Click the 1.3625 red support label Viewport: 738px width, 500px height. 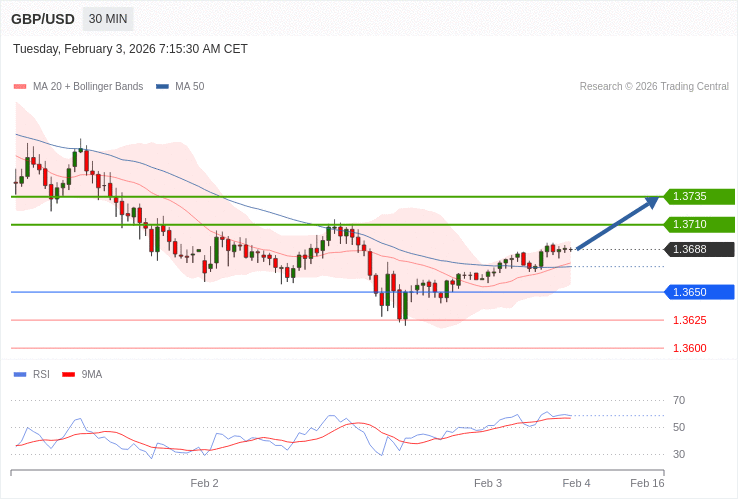click(x=690, y=320)
